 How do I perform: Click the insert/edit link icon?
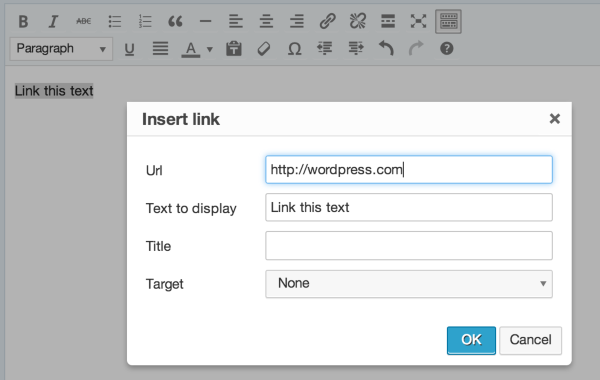pyautogui.click(x=327, y=21)
